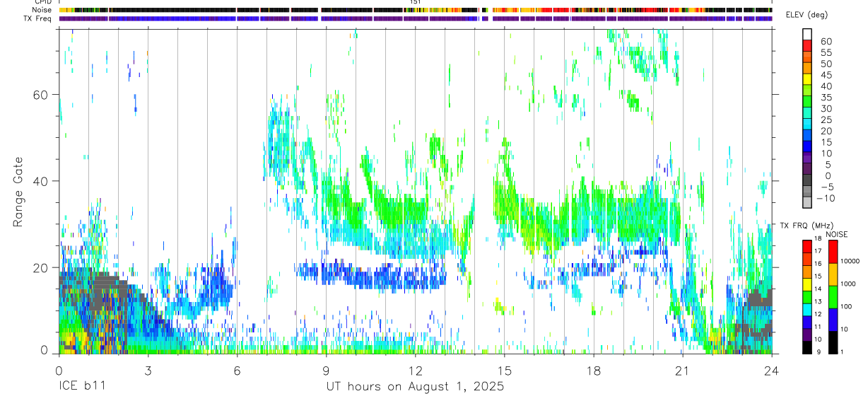Click the 'UT hours on August 1, 2025' axis title
Viewport: 868px width, 401px height.
point(415,386)
